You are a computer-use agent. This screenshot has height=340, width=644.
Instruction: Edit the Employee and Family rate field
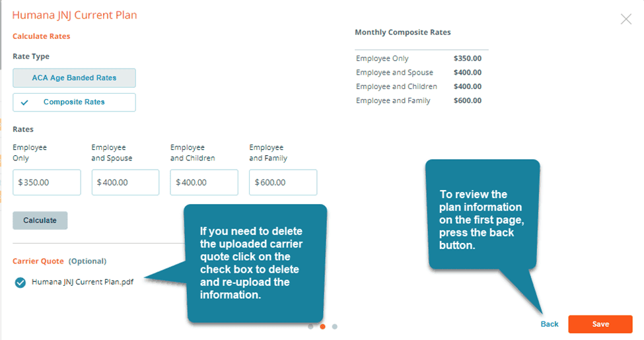point(283,182)
